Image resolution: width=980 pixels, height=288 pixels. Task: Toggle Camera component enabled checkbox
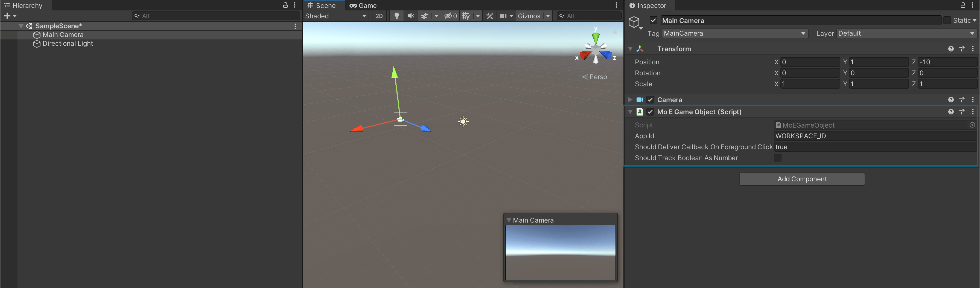(650, 100)
